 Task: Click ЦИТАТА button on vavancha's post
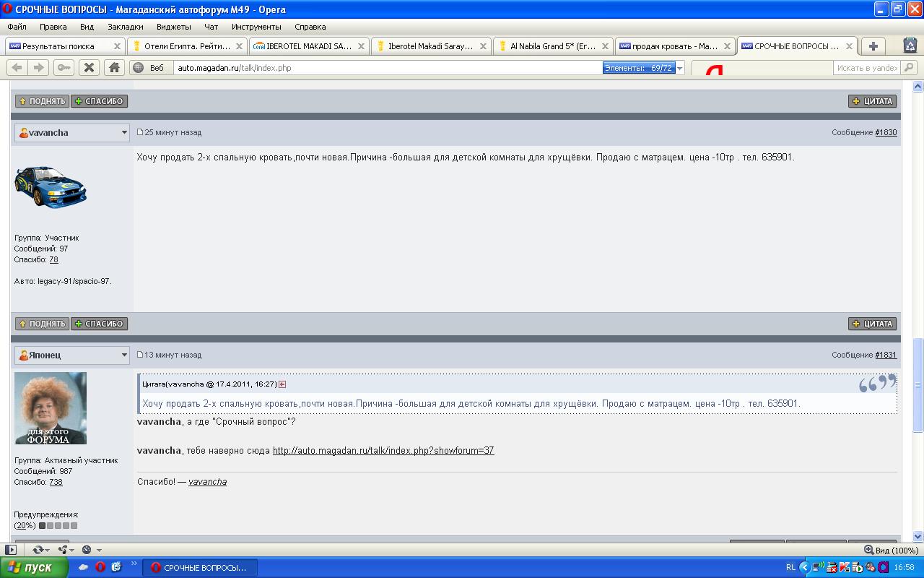[x=872, y=324]
